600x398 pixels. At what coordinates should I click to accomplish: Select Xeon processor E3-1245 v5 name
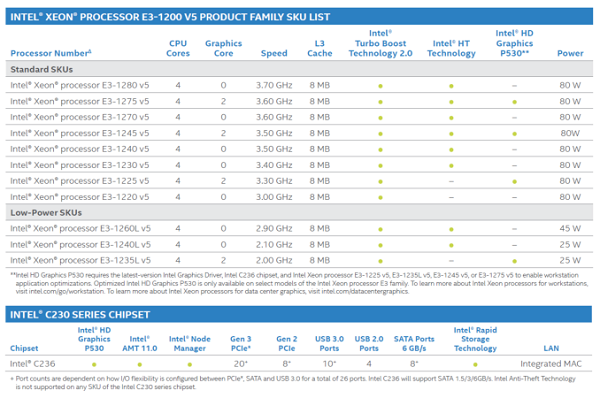point(80,133)
